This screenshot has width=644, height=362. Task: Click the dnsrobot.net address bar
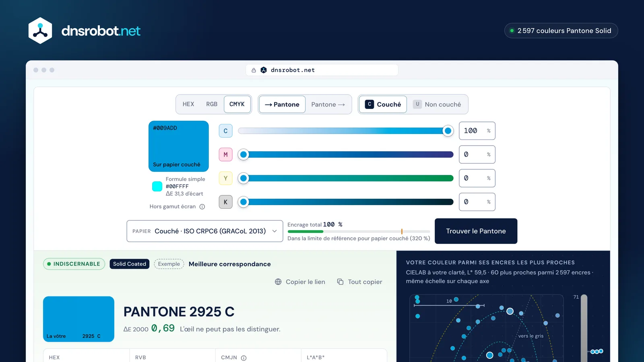tap(322, 70)
